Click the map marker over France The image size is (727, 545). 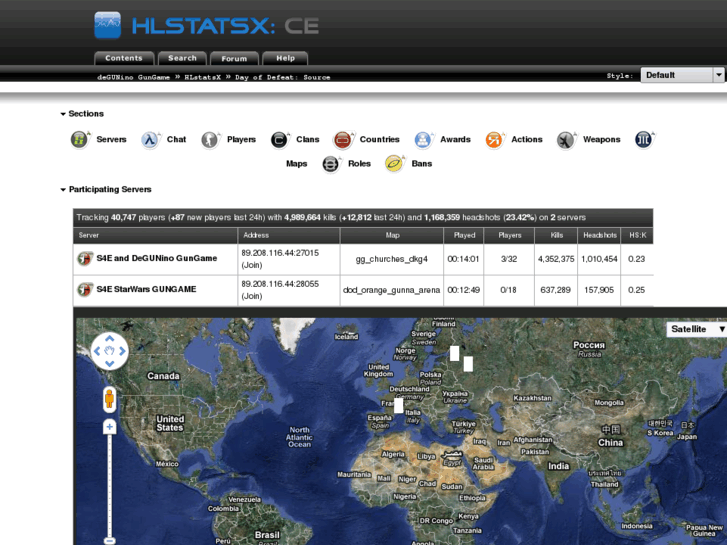[x=398, y=405]
